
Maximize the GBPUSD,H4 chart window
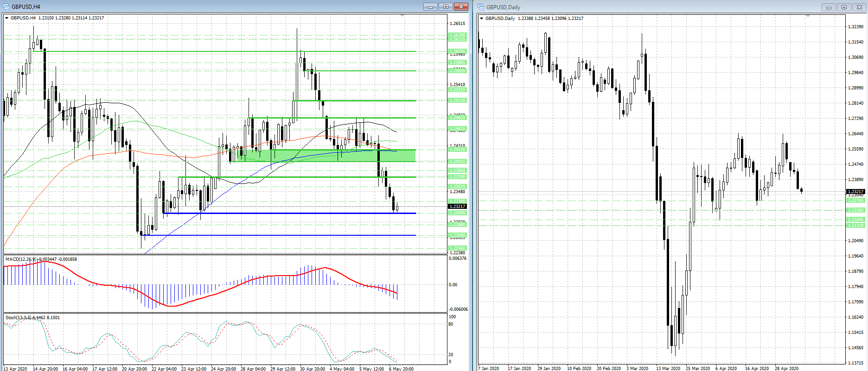[x=446, y=6]
